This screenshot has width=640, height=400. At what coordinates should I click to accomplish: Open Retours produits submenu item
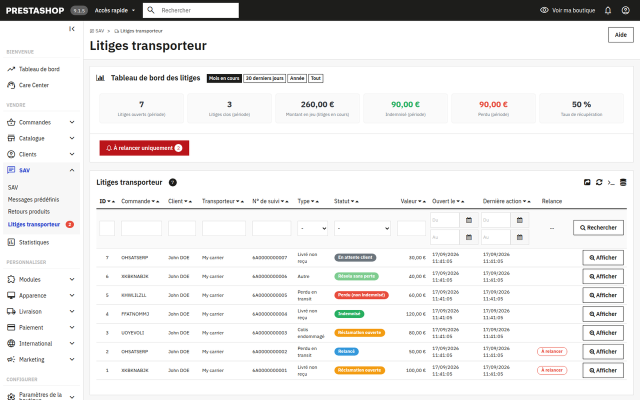pos(29,211)
